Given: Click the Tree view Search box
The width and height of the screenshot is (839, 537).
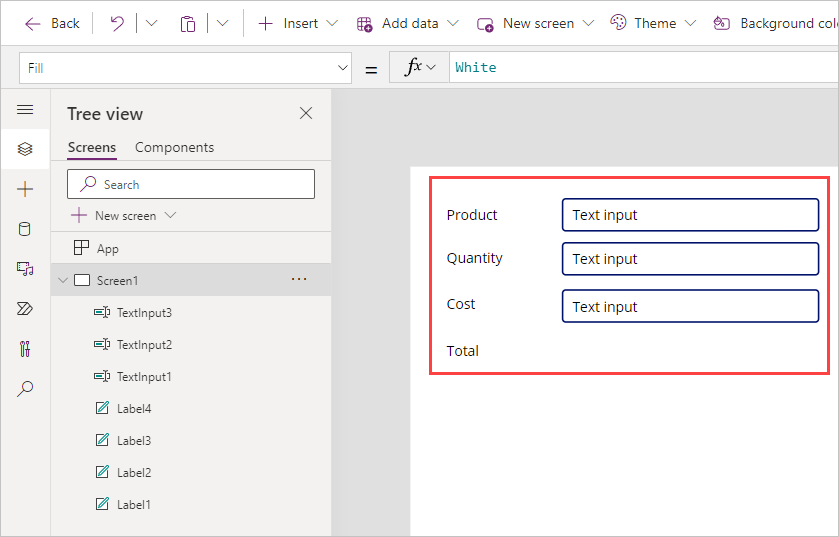Looking at the screenshot, I should (x=191, y=184).
